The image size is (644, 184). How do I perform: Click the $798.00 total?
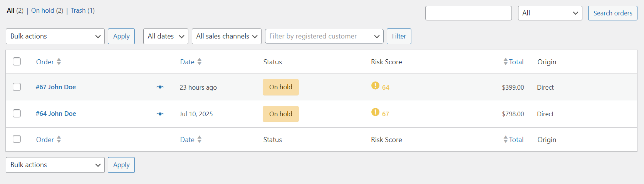pyautogui.click(x=513, y=114)
